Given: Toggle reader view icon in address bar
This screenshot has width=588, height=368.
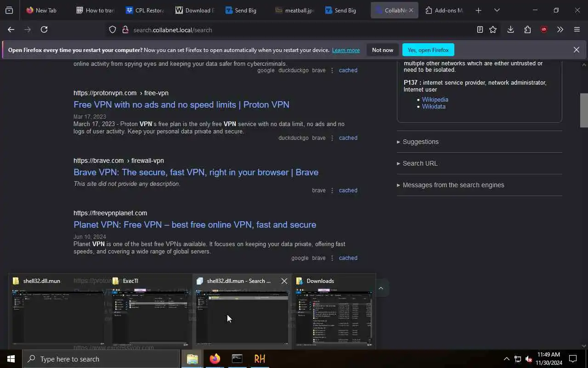Looking at the screenshot, I should [480, 29].
